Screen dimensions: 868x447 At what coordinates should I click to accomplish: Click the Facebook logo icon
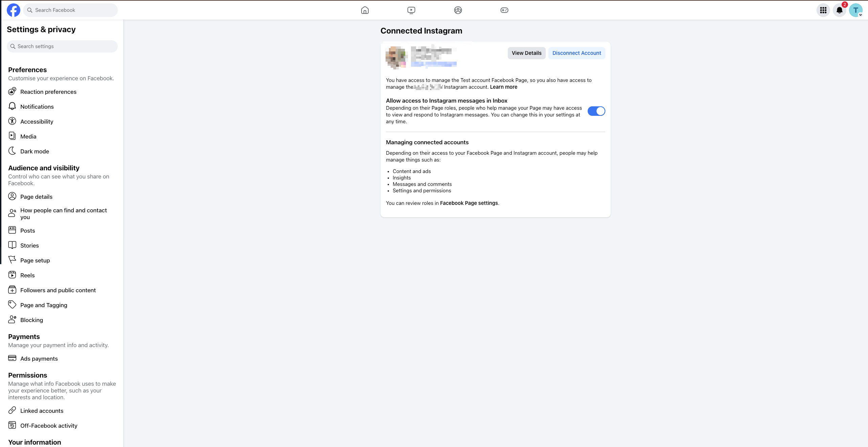(14, 10)
